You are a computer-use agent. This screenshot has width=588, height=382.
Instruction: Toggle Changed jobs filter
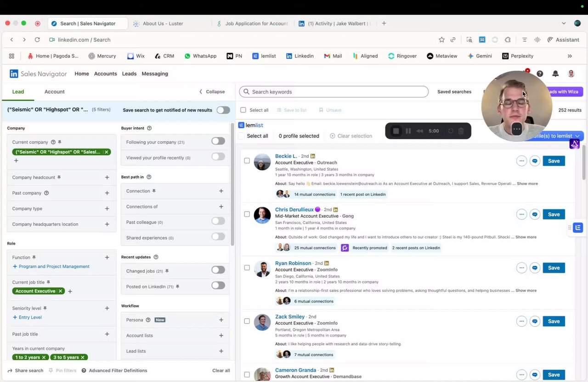click(x=218, y=270)
